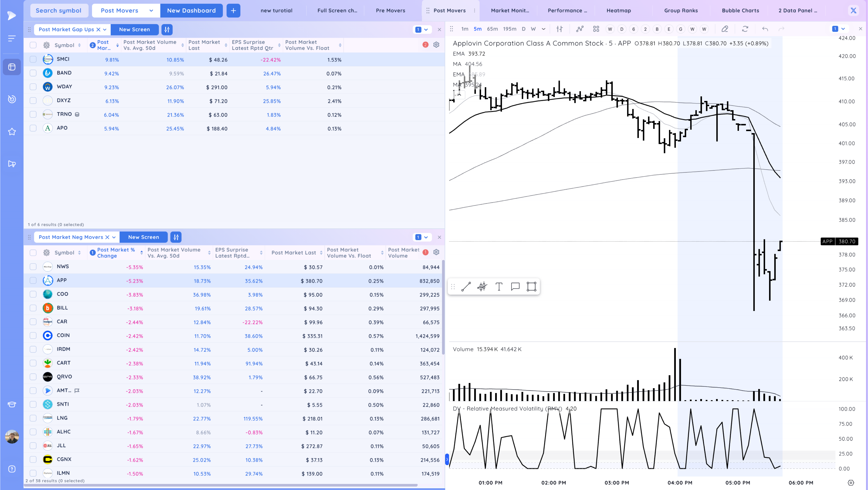Open the hamburger menu in the left sidebar

tap(12, 38)
